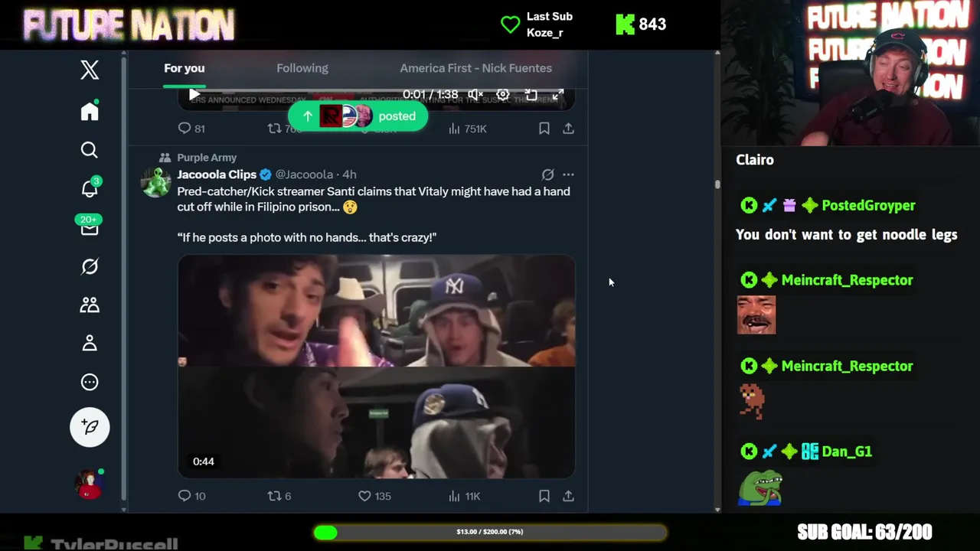
Task: Click the Kick logo beside 843
Action: 626,24
